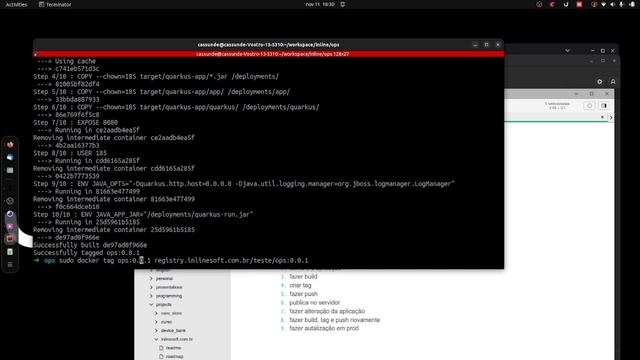Screen dimensions: 640x360
Task: Click 'fazer push' list item
Action: [x=303, y=294]
